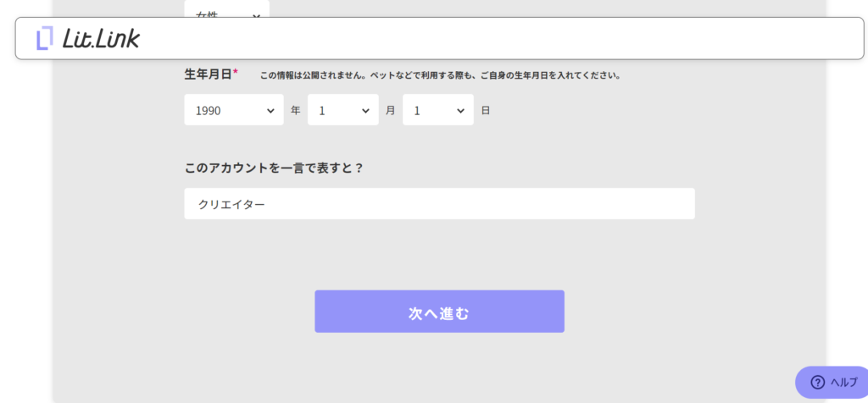Viewport: 868px width, 403px height.
Task: Click the Lit.Link wordmark text in header
Action: click(x=101, y=38)
